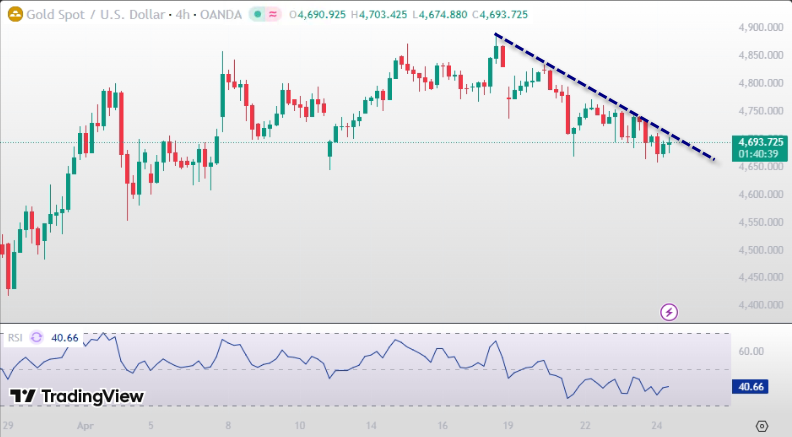Click the RSI 40.66 axis value tag
The height and width of the screenshot is (437, 792).
tap(750, 386)
